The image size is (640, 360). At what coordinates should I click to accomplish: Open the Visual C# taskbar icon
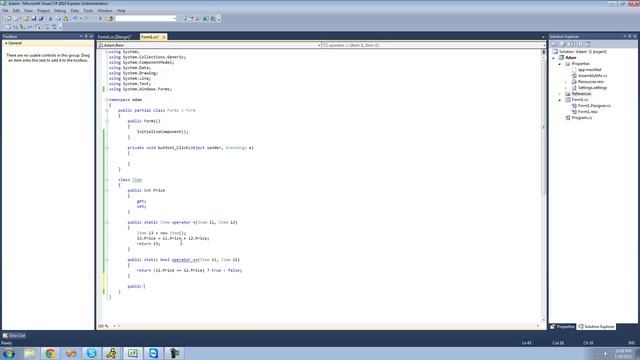(133, 353)
